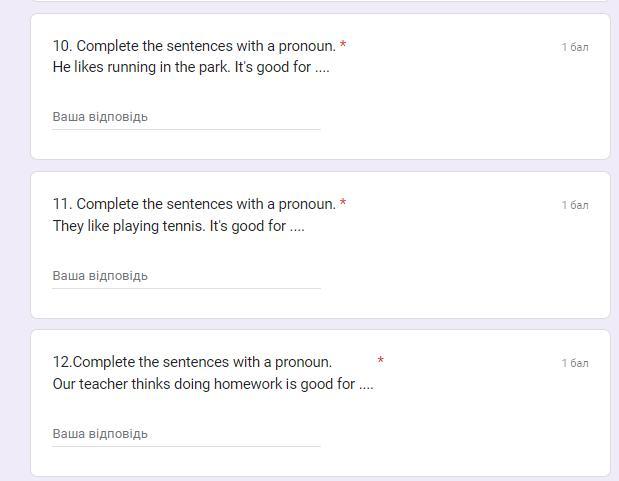Click the "1 бал" label on question 10
This screenshot has width=619, height=481.
coord(575,47)
